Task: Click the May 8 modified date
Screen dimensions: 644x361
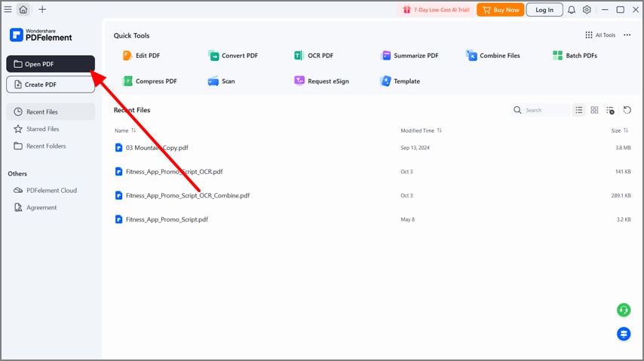Action: [x=407, y=219]
